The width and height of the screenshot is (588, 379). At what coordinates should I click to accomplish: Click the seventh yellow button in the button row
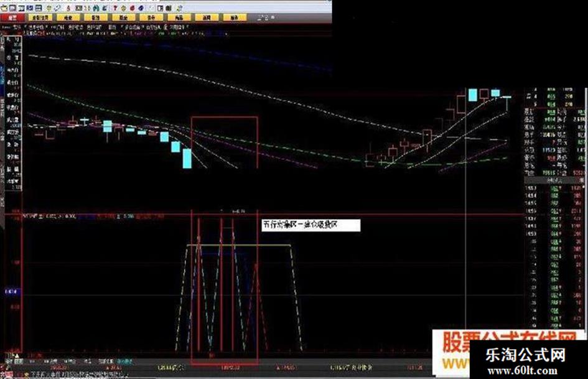(207, 17)
